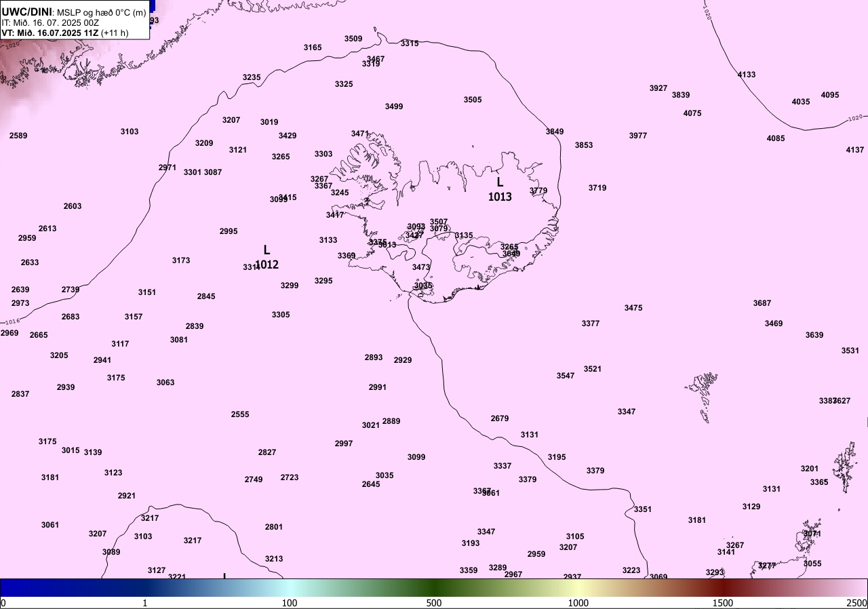Click the height value 2633

click(x=30, y=262)
